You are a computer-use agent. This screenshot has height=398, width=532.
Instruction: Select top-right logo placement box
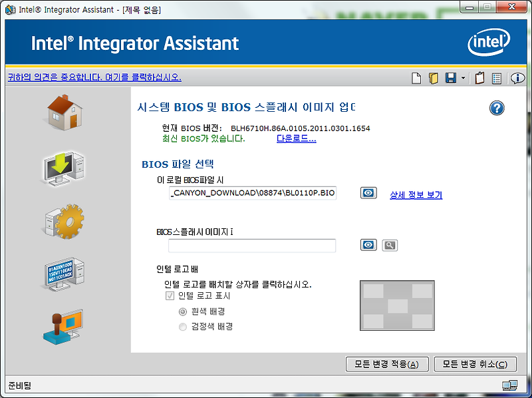coord(422,291)
